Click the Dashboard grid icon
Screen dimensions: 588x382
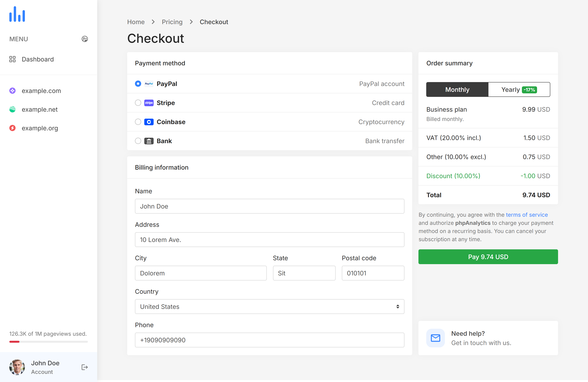tap(12, 59)
